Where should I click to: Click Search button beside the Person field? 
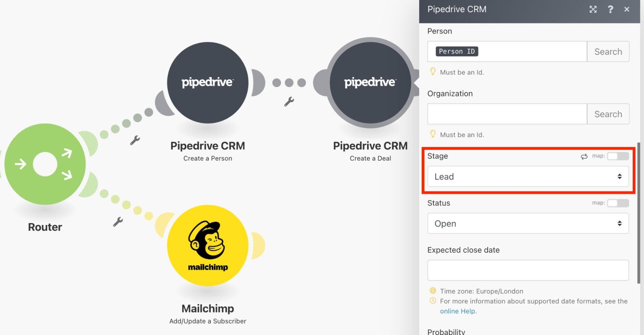pyautogui.click(x=608, y=52)
